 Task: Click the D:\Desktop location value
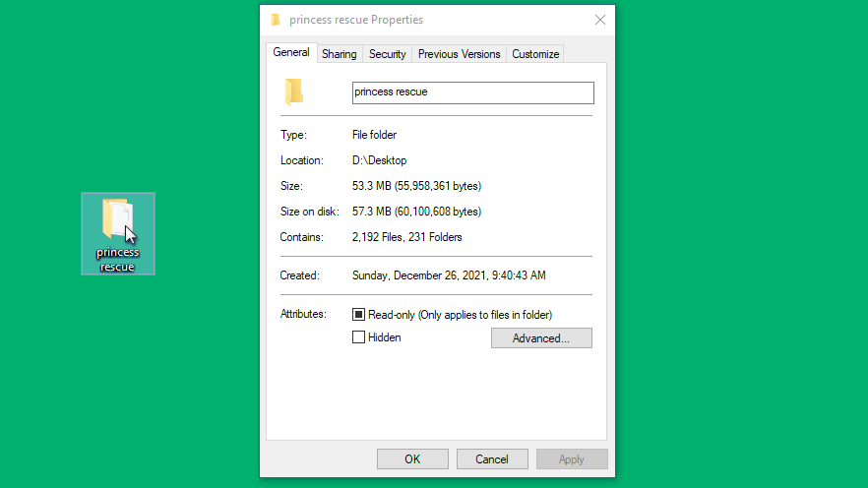[x=380, y=160]
